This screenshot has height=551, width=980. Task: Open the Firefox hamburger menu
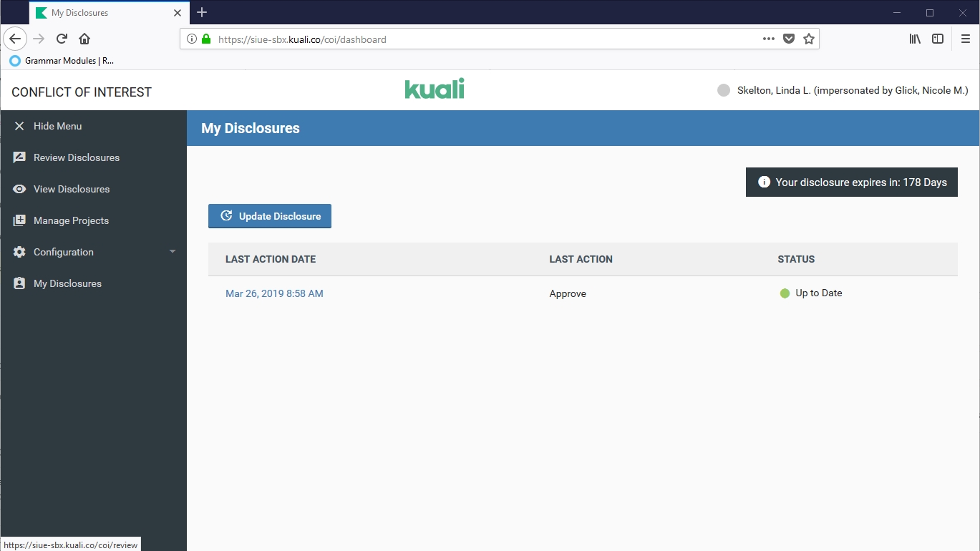click(x=966, y=39)
